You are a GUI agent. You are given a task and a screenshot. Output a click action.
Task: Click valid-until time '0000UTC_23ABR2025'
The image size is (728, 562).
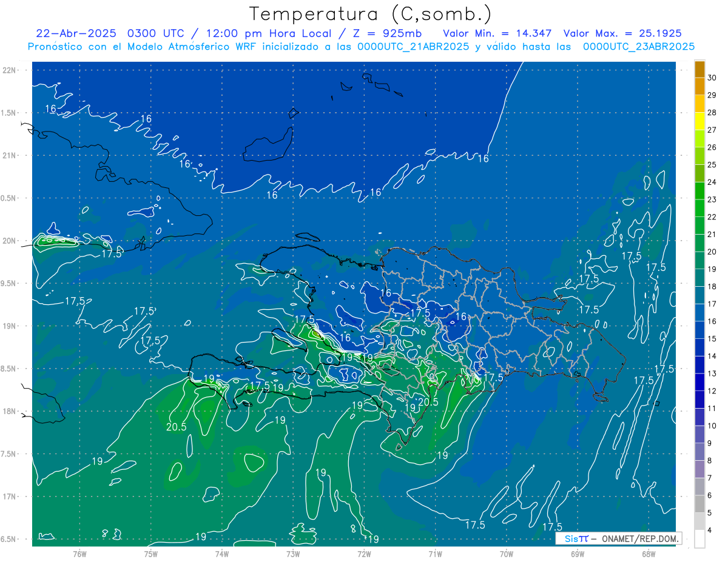tap(638, 47)
